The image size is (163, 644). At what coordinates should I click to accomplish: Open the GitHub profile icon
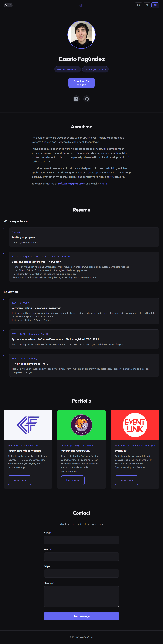87,99
